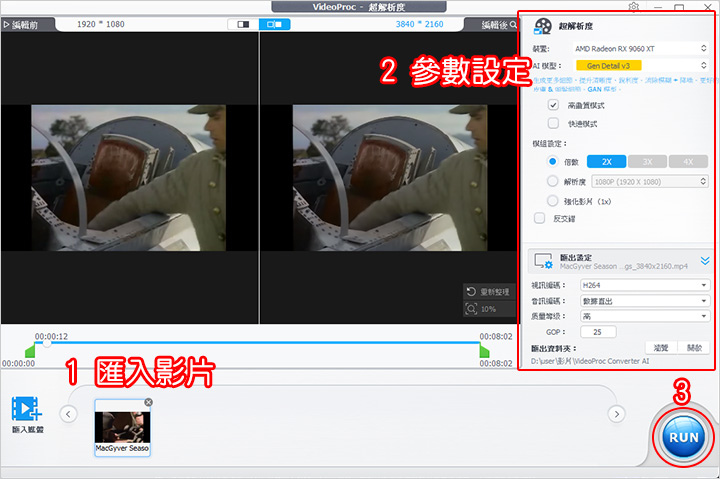Viewport: 720px width, 479px height.
Task: Select the 解析度 radio button
Action: click(552, 181)
